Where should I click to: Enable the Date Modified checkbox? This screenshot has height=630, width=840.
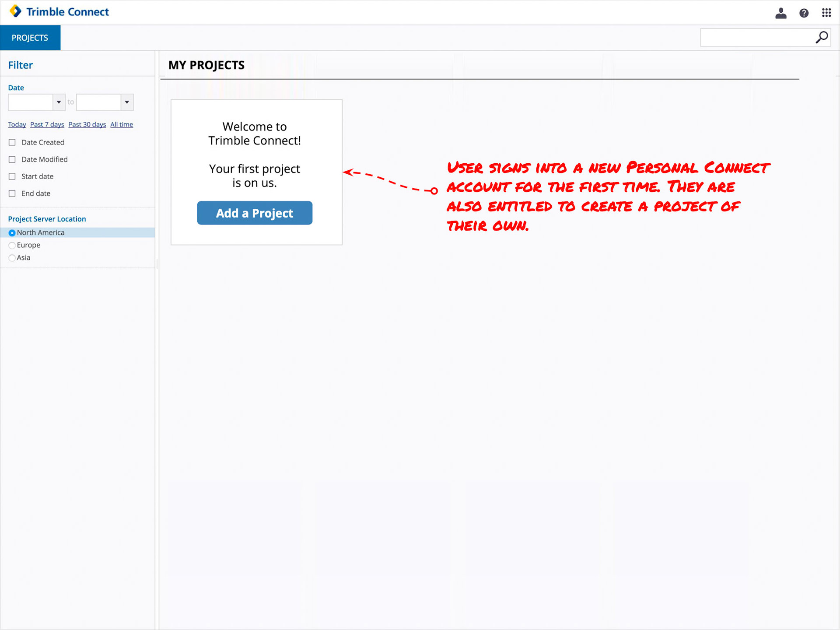(12, 159)
